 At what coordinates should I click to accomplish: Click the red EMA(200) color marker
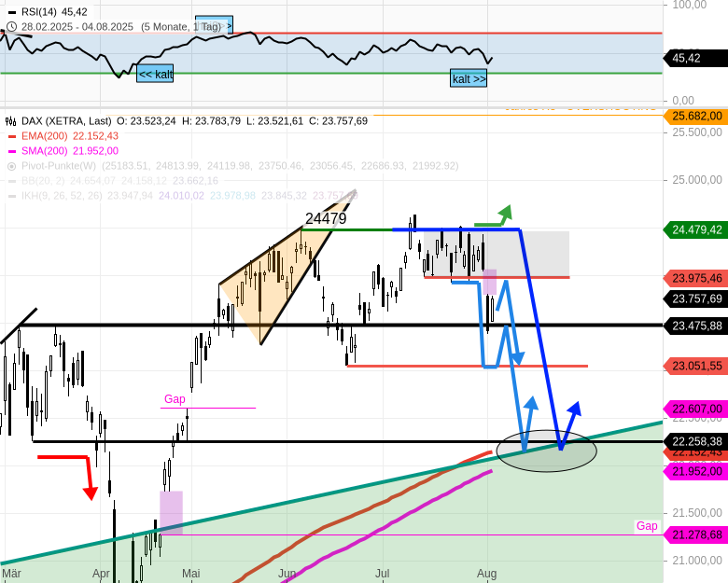coord(12,136)
